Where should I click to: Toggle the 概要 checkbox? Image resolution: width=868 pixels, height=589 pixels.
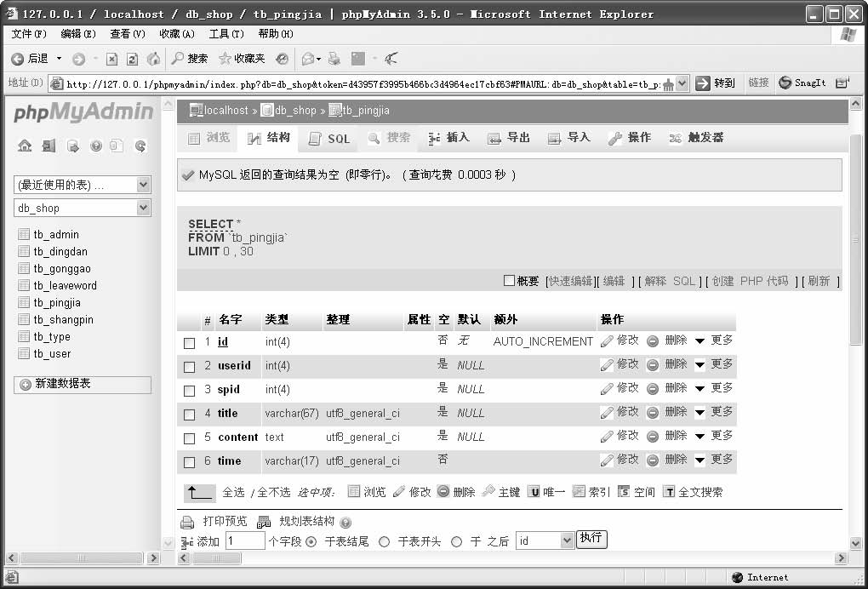click(509, 280)
